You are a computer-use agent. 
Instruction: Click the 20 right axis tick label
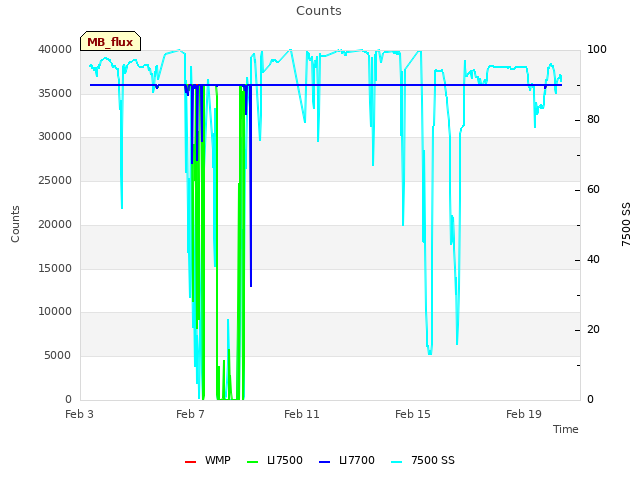tap(593, 329)
